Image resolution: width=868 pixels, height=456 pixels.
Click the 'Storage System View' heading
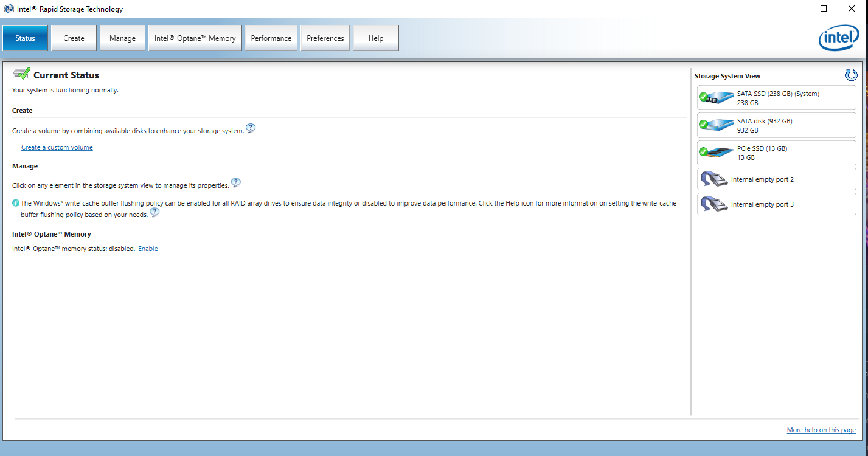(727, 76)
